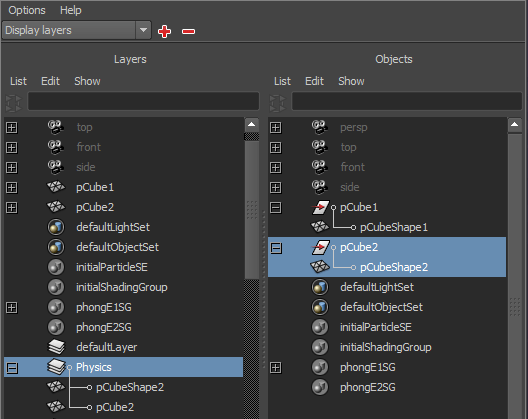Image resolution: width=528 pixels, height=419 pixels.
Task: Click the red minus remove-layer icon
Action: tap(188, 31)
